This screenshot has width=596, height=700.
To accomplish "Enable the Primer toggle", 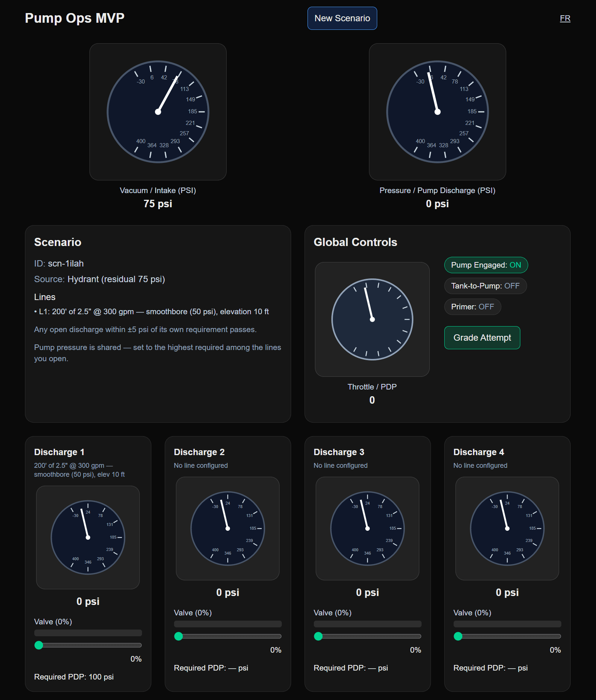I will (x=472, y=307).
